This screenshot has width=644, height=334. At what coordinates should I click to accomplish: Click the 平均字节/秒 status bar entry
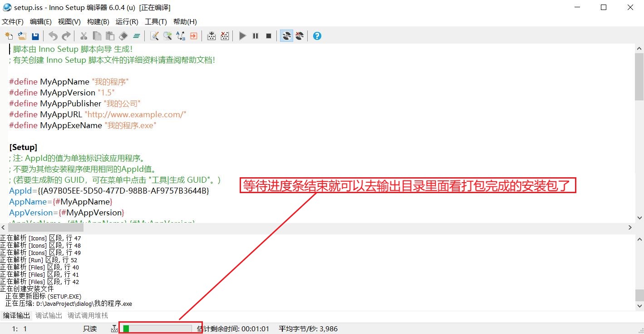(308, 329)
